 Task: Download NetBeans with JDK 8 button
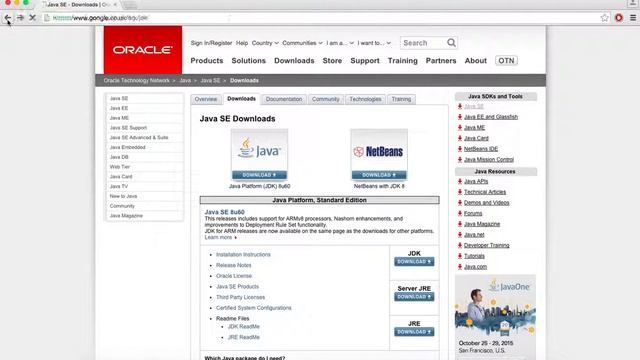379,175
